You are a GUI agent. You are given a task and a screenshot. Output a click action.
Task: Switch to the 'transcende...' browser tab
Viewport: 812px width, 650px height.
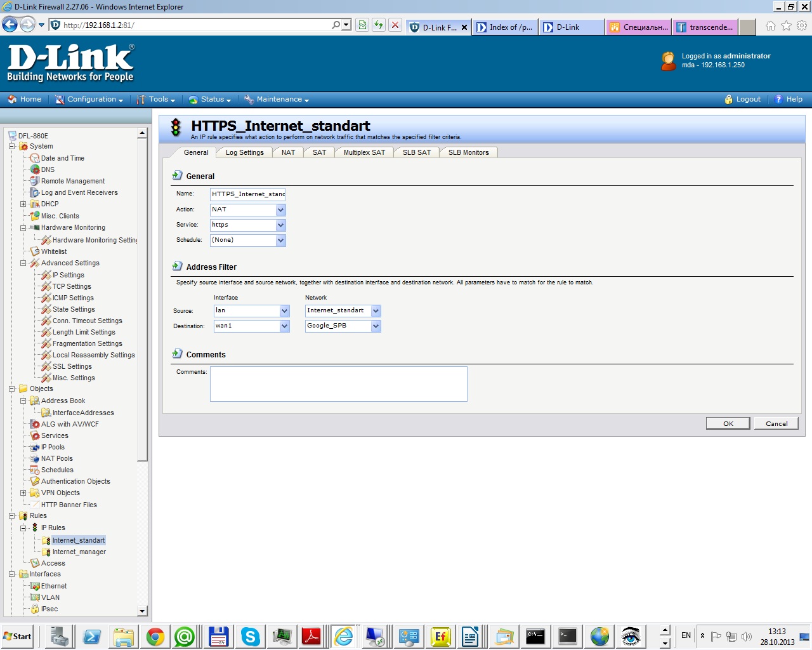(x=705, y=27)
